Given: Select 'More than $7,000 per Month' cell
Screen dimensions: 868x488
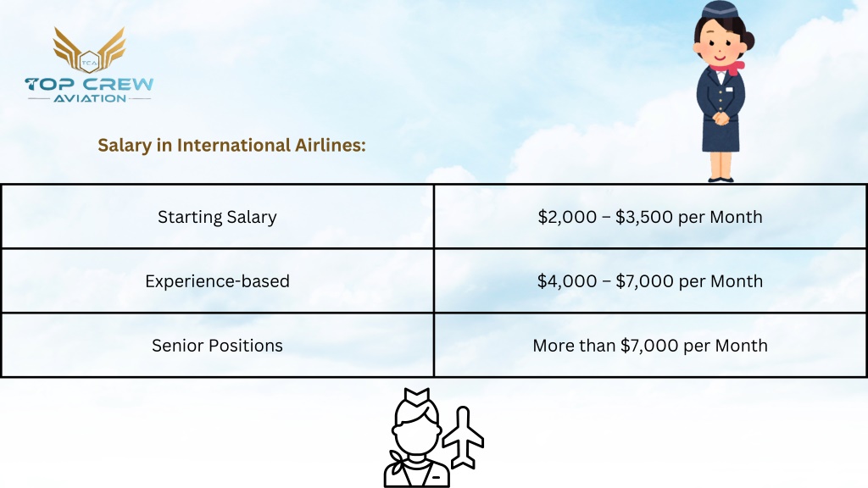Looking at the screenshot, I should 650,346.
